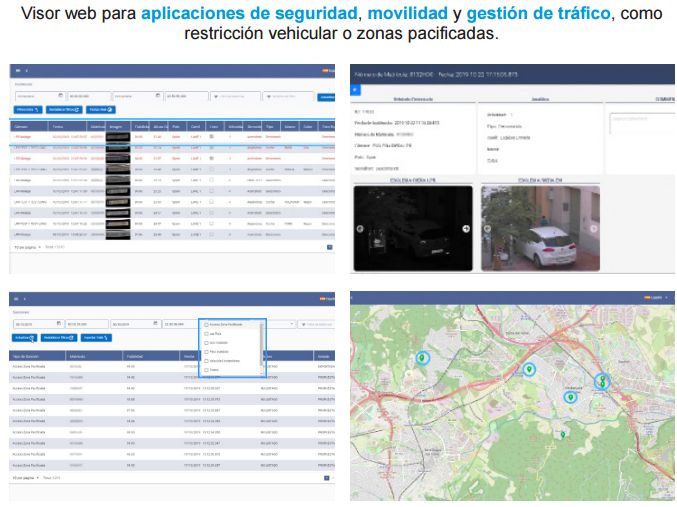Click Exportar tabla button in sanctions panel
Screen dimensions: 677x507
click(96, 338)
